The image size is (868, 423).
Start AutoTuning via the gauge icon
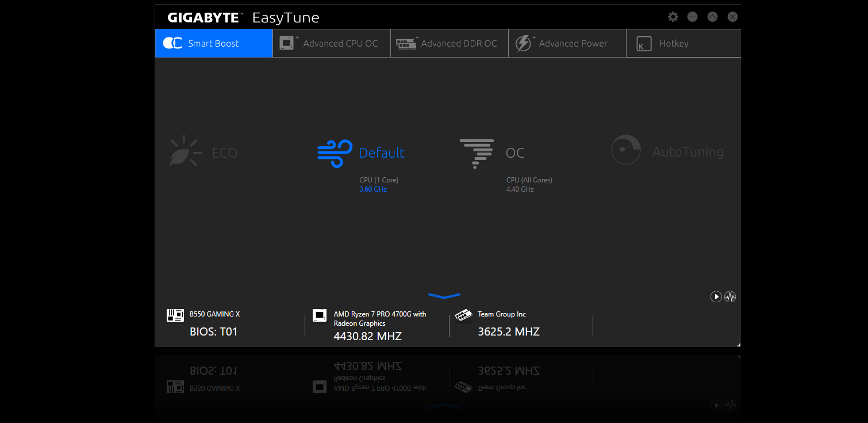pos(625,150)
